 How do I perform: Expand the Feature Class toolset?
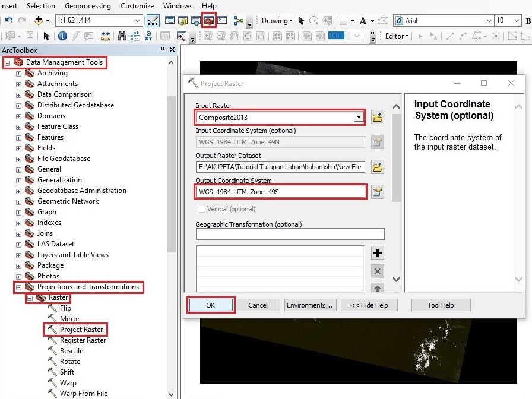18,127
